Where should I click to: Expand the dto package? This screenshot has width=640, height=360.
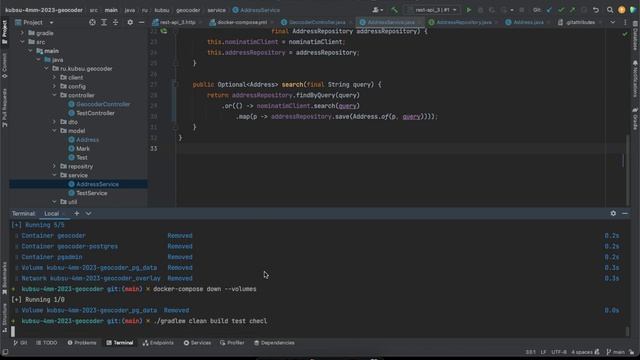(55, 122)
